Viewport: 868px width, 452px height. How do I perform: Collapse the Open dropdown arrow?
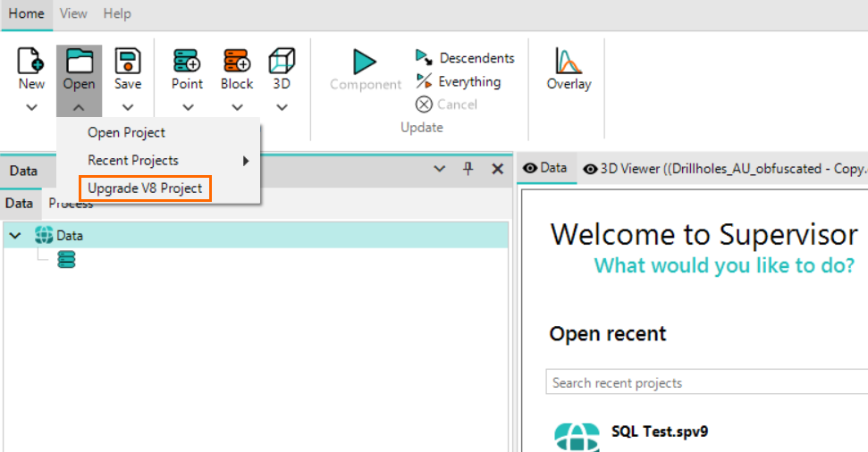click(x=79, y=108)
